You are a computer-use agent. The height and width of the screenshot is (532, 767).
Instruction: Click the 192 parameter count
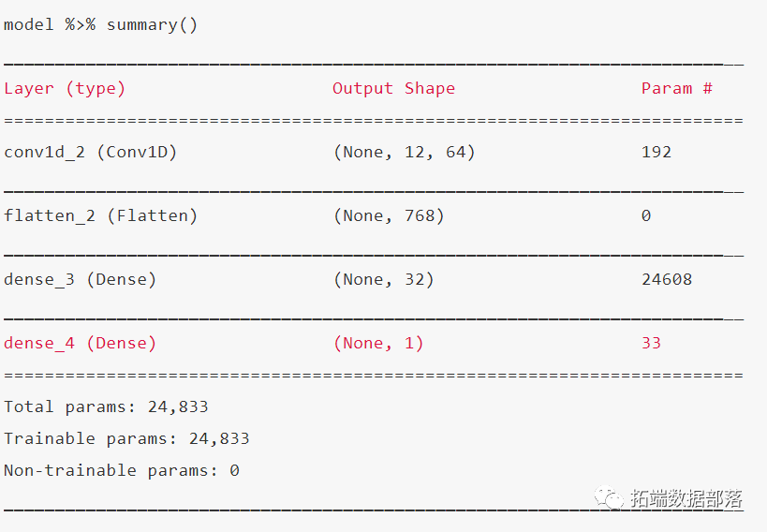[656, 153]
